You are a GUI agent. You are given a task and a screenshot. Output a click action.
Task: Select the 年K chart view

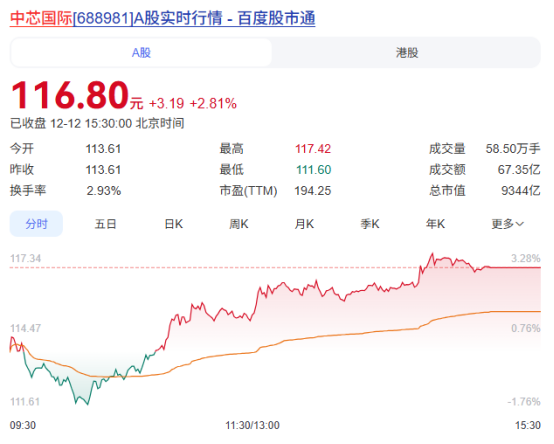point(435,224)
